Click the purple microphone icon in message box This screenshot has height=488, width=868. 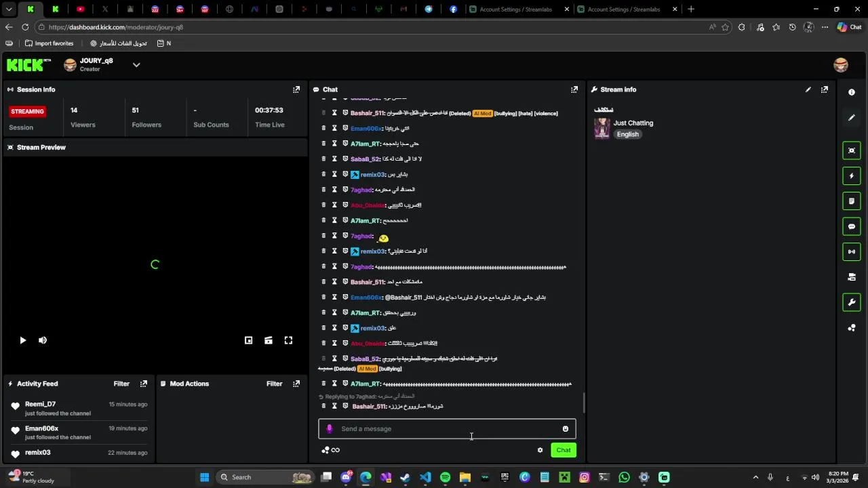pyautogui.click(x=330, y=428)
